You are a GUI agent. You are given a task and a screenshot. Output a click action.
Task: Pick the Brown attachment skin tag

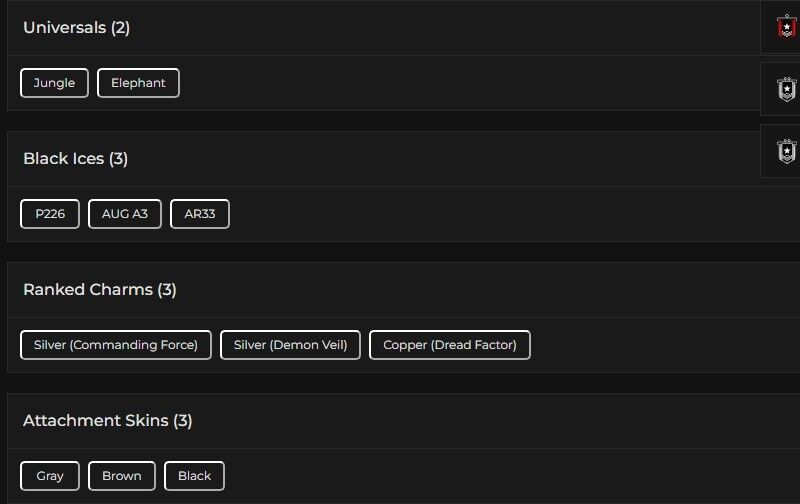pyautogui.click(x=122, y=476)
